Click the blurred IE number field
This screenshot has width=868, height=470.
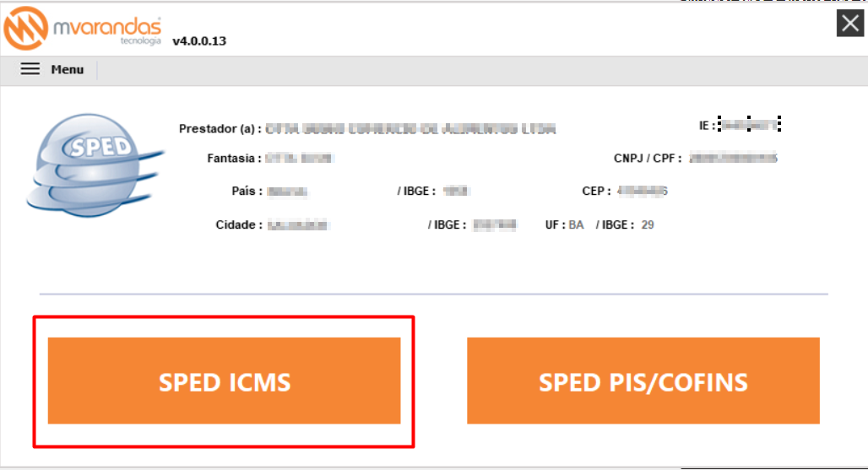click(x=750, y=124)
